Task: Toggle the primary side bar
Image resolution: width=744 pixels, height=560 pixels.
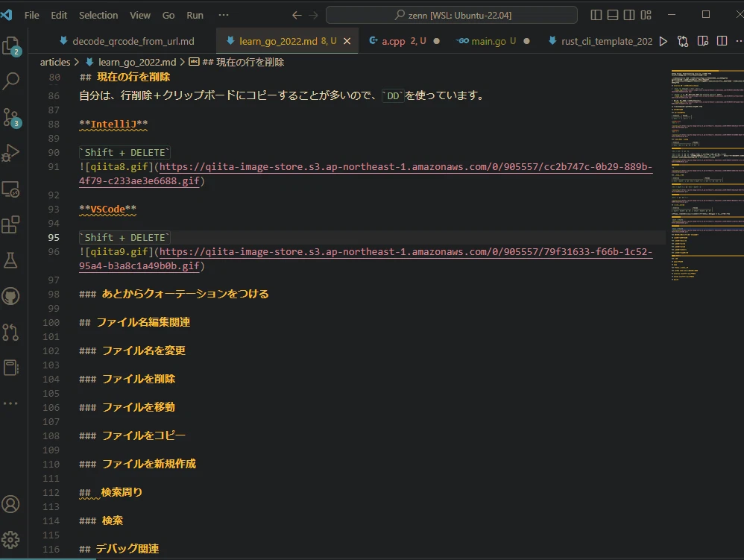Action: click(x=596, y=15)
